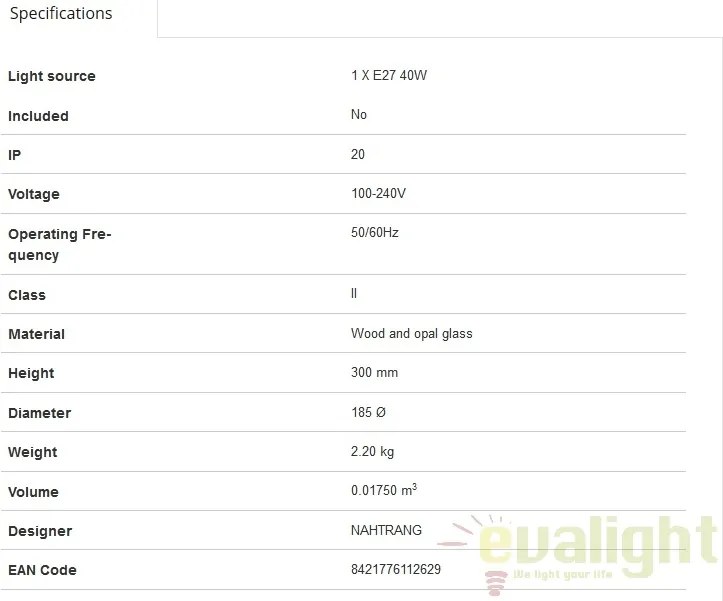Select the EAN code 8421776112629
This screenshot has width=723, height=601.
396,569
